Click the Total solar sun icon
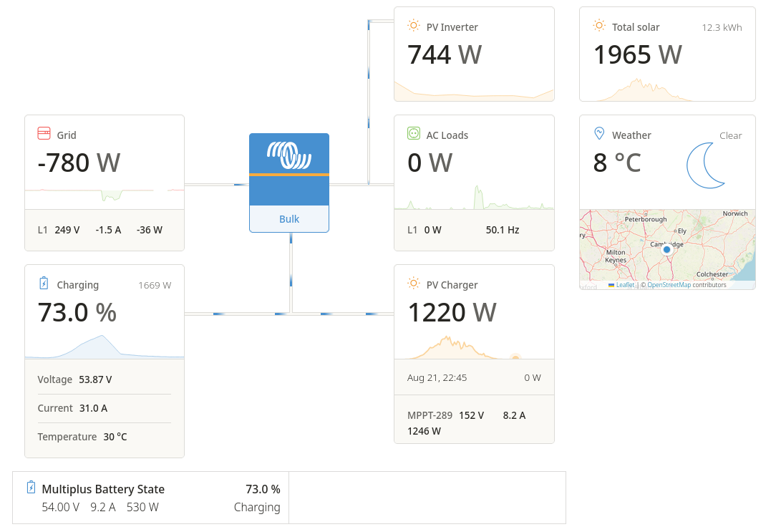The width and height of the screenshot is (776, 532). [599, 26]
